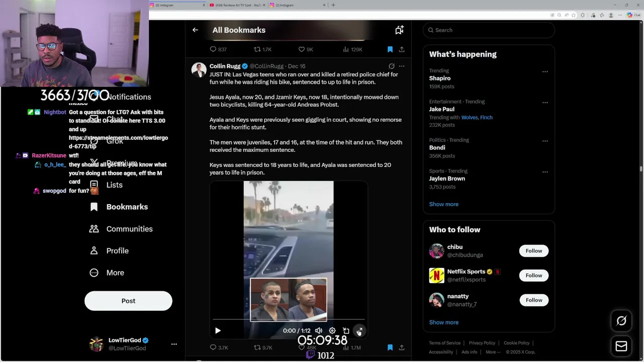Remove bookmark on Collin Rugg's post
The width and height of the screenshot is (644, 362).
point(390,347)
